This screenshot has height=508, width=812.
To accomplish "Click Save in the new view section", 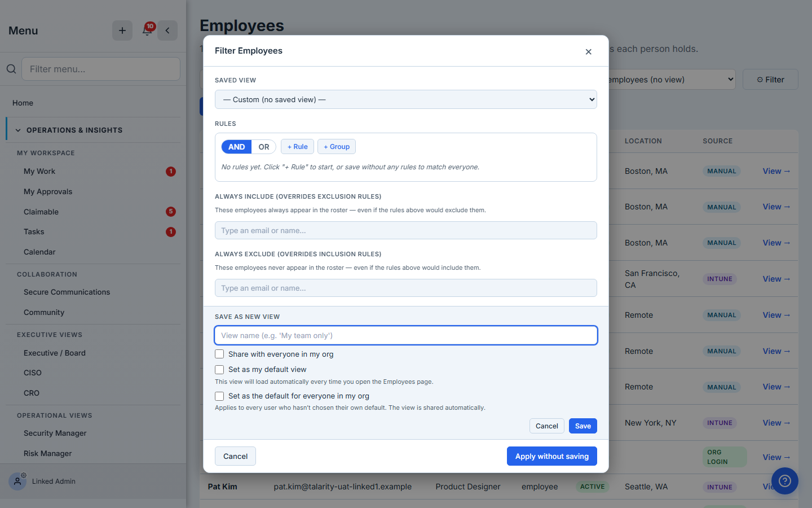I will click(583, 426).
